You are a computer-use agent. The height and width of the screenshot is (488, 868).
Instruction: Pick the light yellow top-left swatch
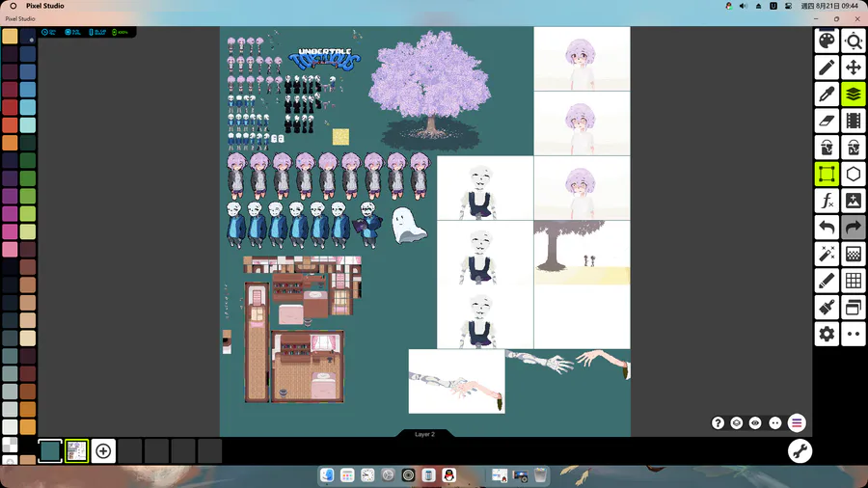10,37
